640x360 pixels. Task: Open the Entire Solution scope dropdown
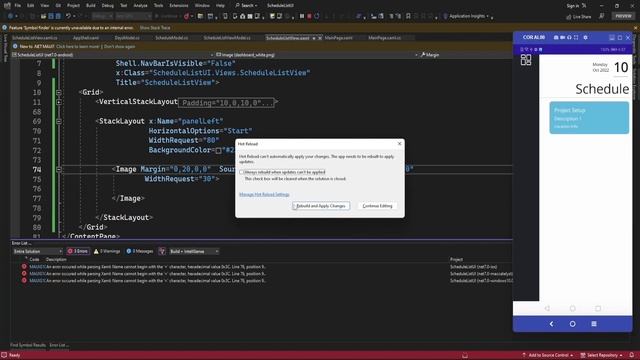coord(37,251)
